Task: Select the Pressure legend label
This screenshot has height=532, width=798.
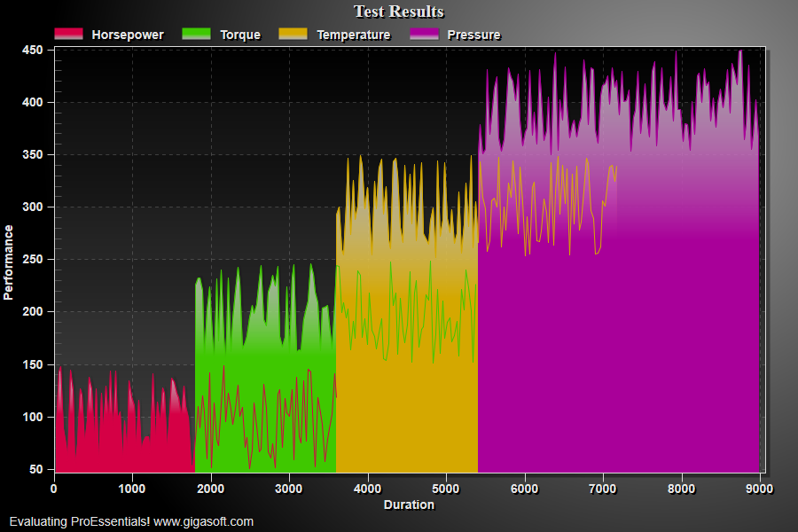Action: pos(473,35)
